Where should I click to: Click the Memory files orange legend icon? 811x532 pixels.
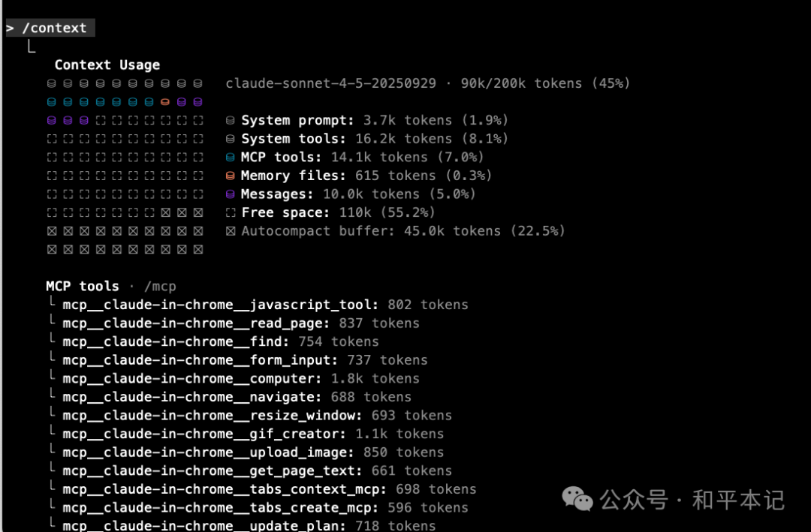[x=231, y=176]
